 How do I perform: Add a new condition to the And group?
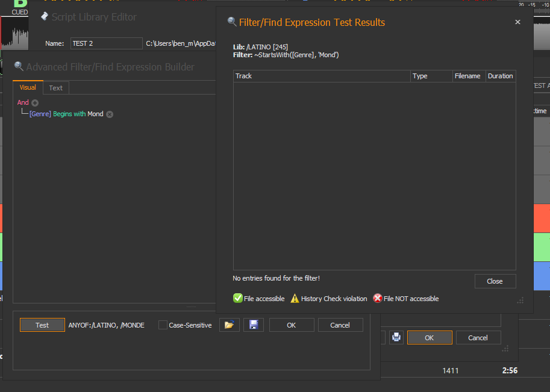click(35, 103)
